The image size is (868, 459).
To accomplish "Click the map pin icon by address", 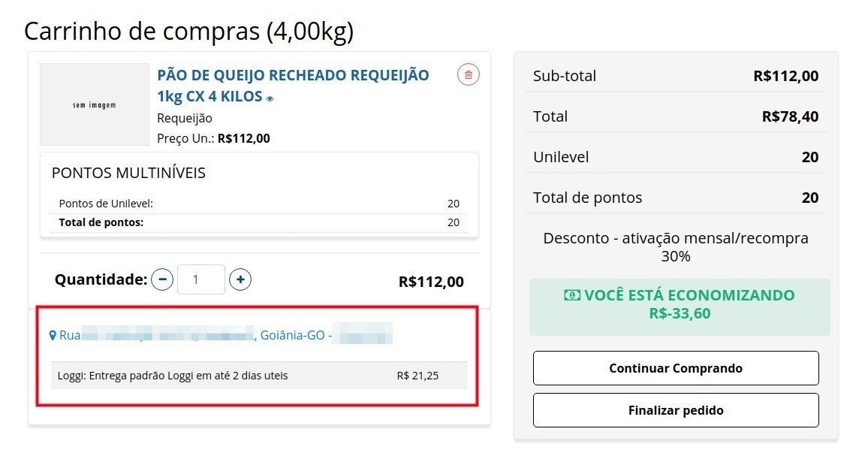I will click(53, 335).
